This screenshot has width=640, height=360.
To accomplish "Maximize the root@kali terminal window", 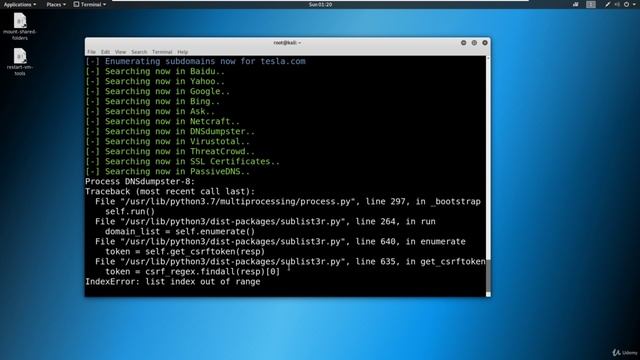I will (474, 42).
